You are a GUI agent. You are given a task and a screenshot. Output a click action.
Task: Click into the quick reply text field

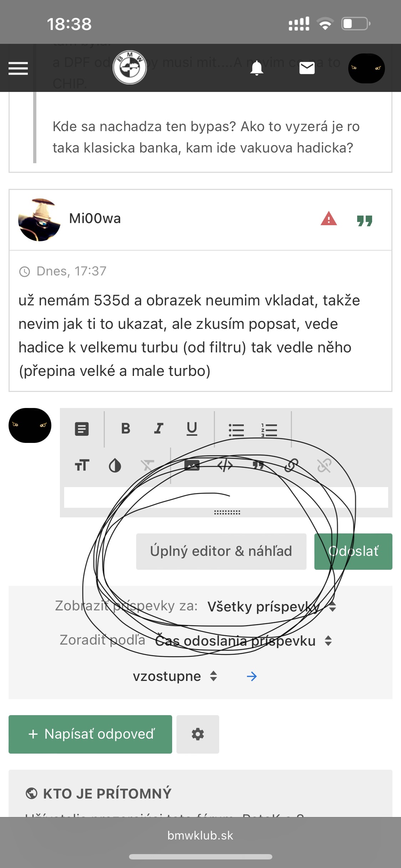point(226,497)
